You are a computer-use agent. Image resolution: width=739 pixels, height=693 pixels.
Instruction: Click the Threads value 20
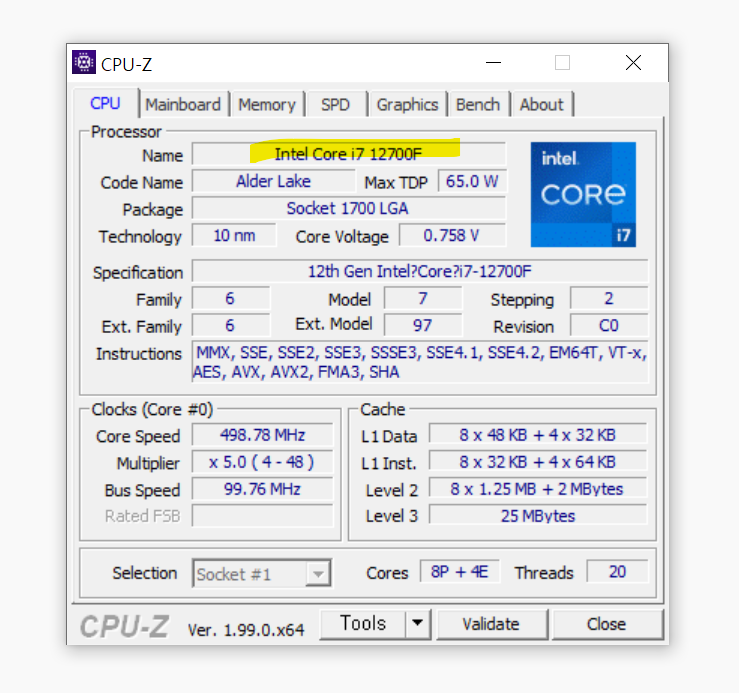[x=617, y=571]
